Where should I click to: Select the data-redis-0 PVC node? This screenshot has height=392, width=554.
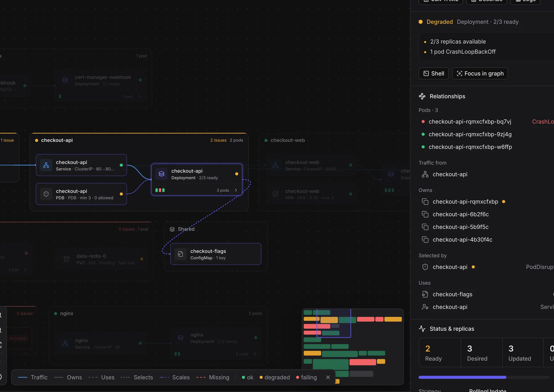102,259
